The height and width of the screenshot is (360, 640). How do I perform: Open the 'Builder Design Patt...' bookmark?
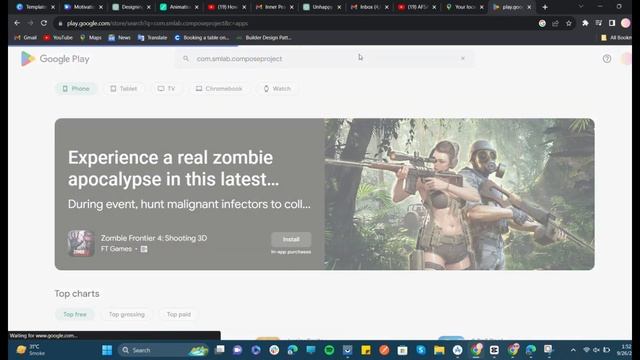pyautogui.click(x=264, y=38)
